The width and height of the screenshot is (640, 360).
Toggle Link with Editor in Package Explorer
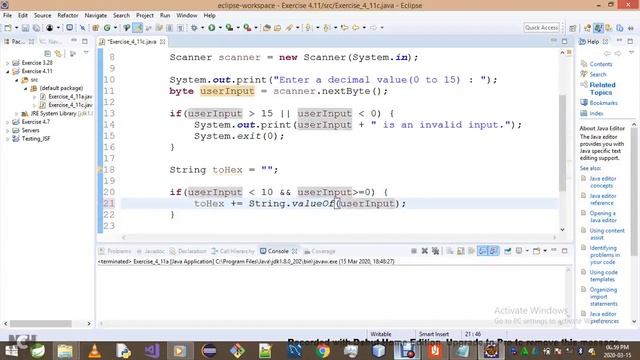[59, 53]
